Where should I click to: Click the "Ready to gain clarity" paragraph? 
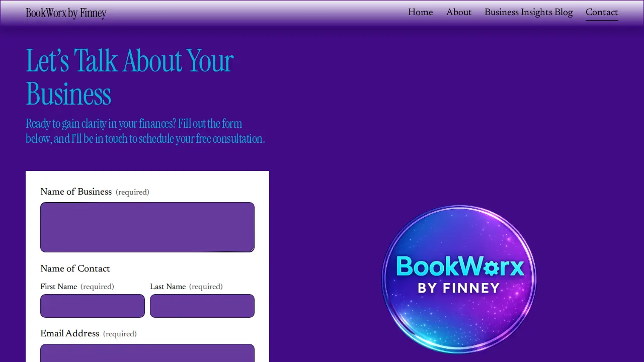coord(145,131)
